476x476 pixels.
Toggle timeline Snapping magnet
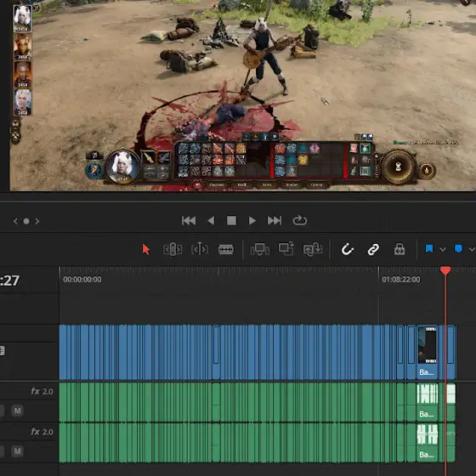[347, 249]
